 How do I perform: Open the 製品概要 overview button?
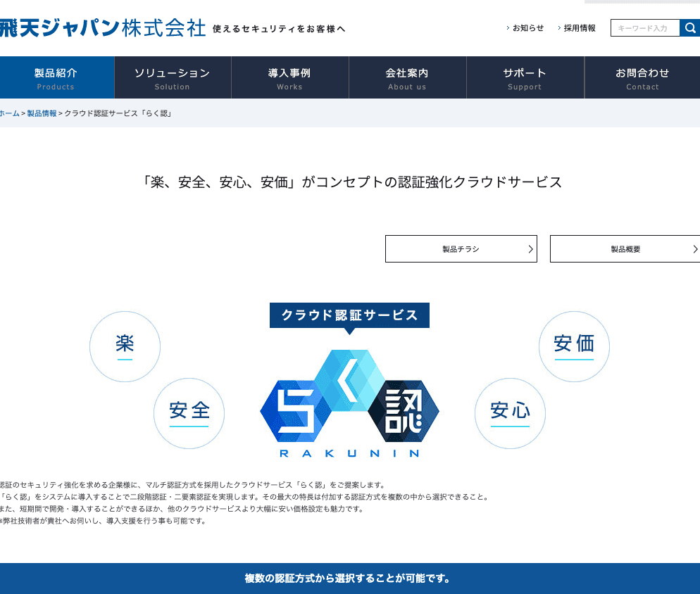[x=625, y=248]
